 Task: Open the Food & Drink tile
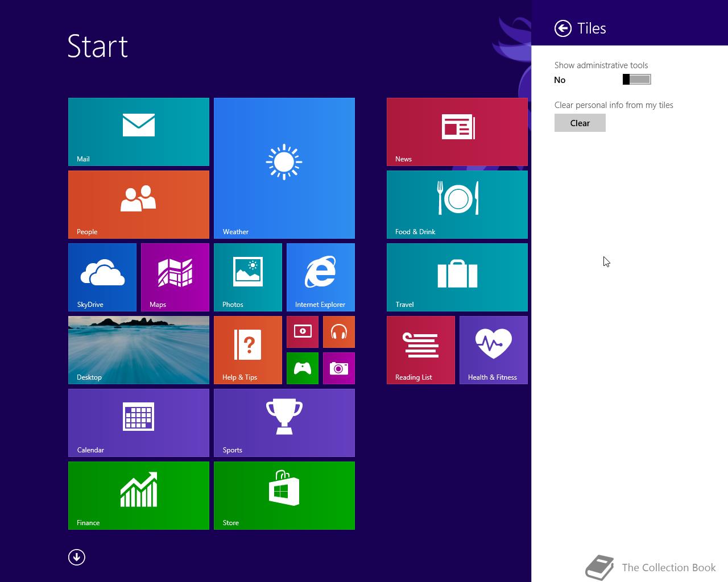click(457, 205)
